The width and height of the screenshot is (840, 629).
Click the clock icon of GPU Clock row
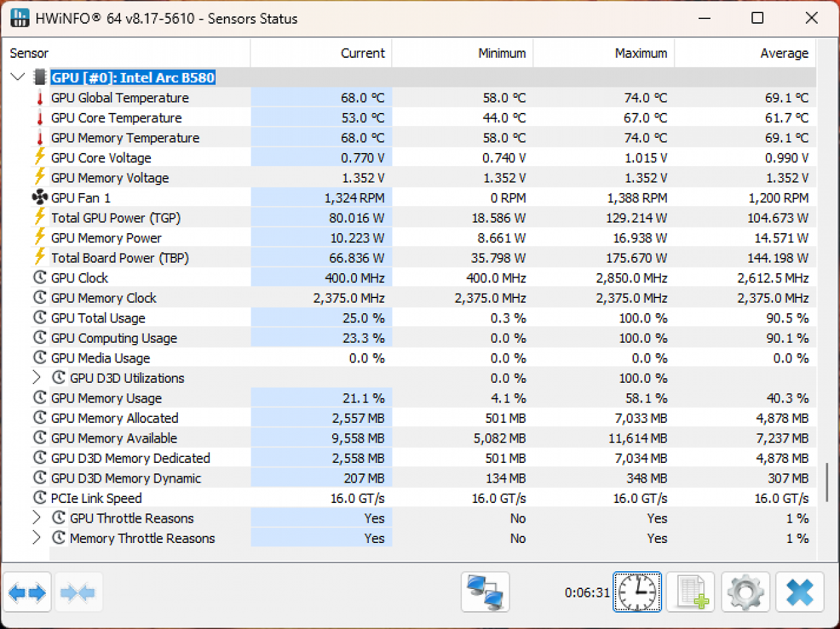pyautogui.click(x=40, y=278)
